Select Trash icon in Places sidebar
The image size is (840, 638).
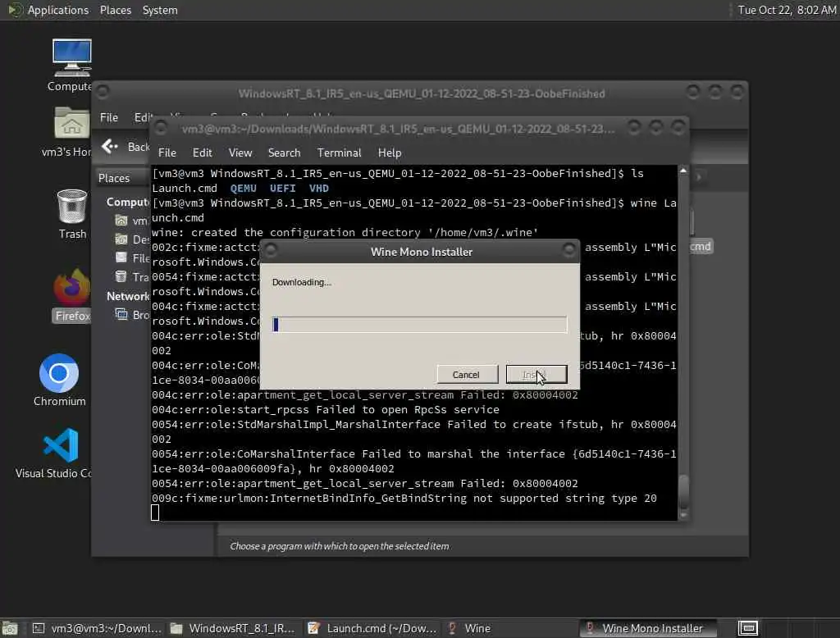[121, 276]
